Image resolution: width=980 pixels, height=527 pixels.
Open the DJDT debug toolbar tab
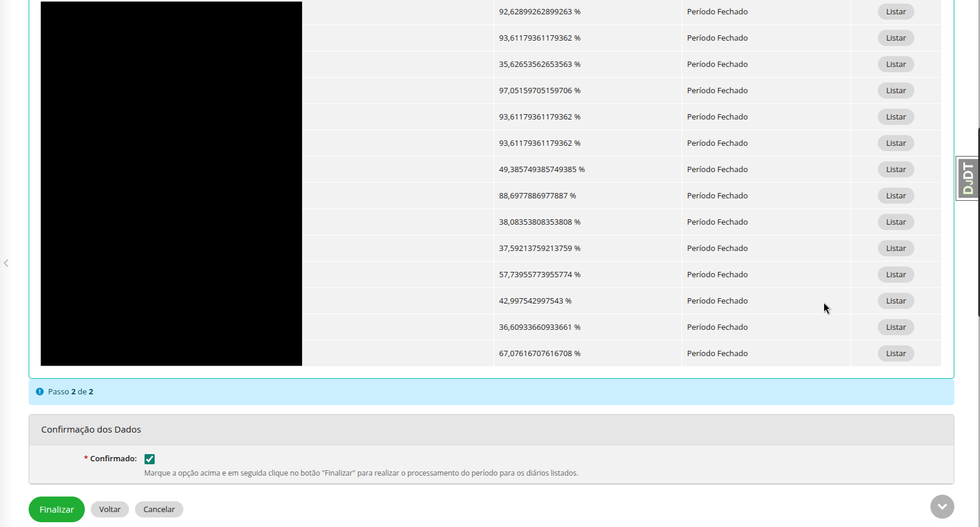[967, 179]
